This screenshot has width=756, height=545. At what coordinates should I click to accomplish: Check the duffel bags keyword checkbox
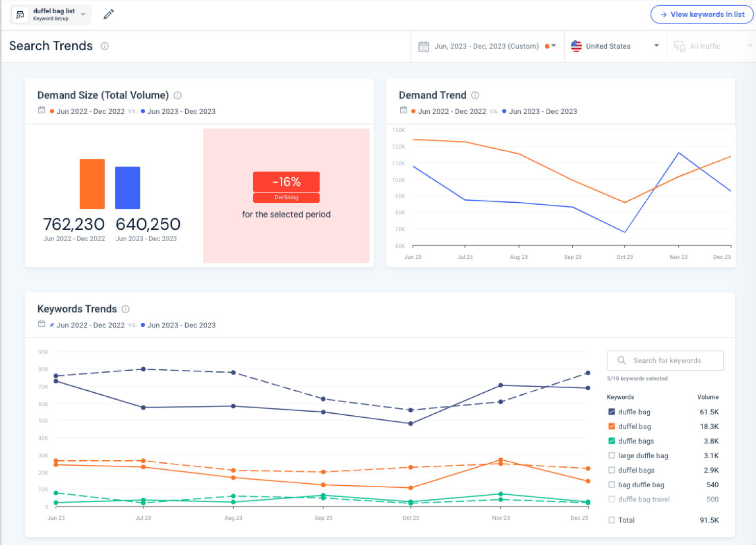point(612,470)
